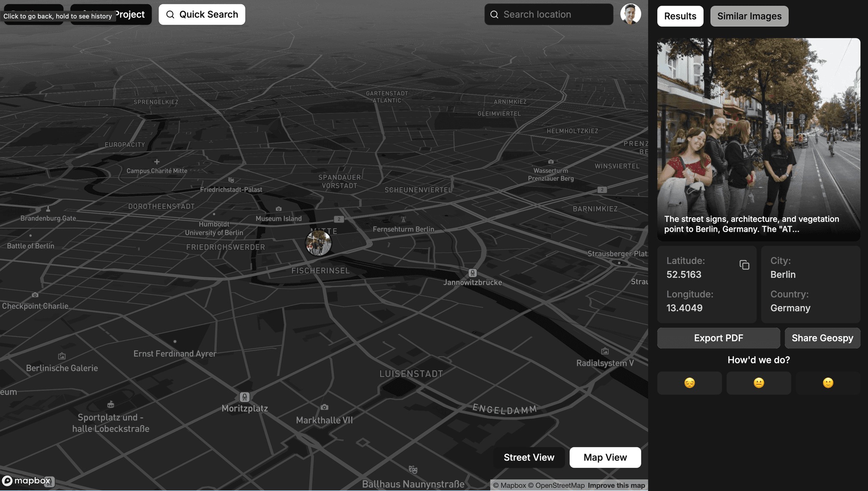Click the camera icon near Radialsystem V
This screenshot has height=491, width=868.
pos(605,351)
